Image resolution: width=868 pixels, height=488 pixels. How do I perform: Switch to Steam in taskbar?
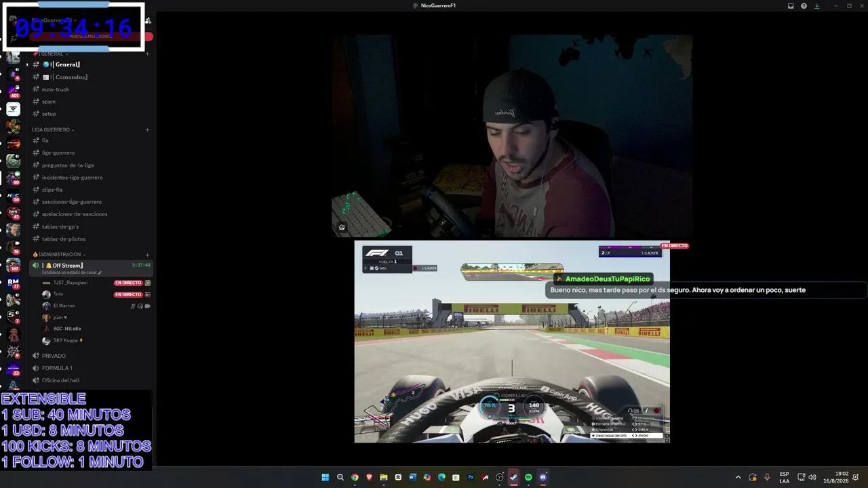point(514,477)
